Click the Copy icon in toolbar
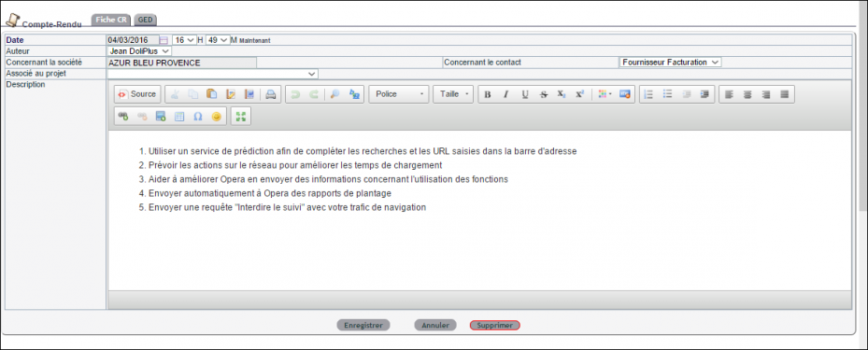Viewport: 868px width, 350px height. pyautogui.click(x=192, y=94)
